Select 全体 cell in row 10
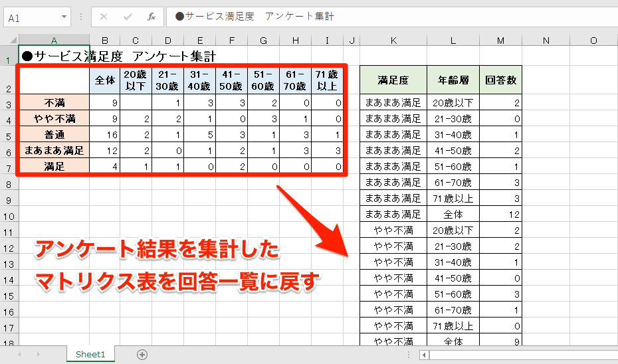 tap(453, 215)
